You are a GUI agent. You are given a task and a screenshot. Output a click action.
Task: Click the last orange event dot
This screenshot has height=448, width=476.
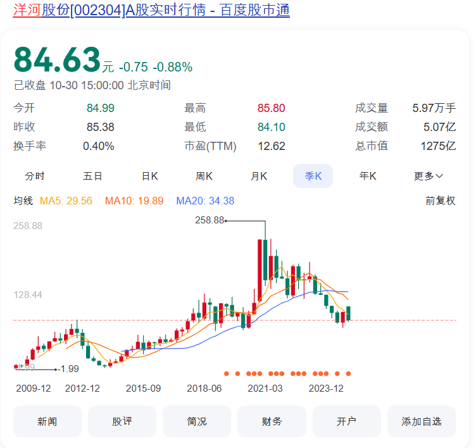point(349,373)
